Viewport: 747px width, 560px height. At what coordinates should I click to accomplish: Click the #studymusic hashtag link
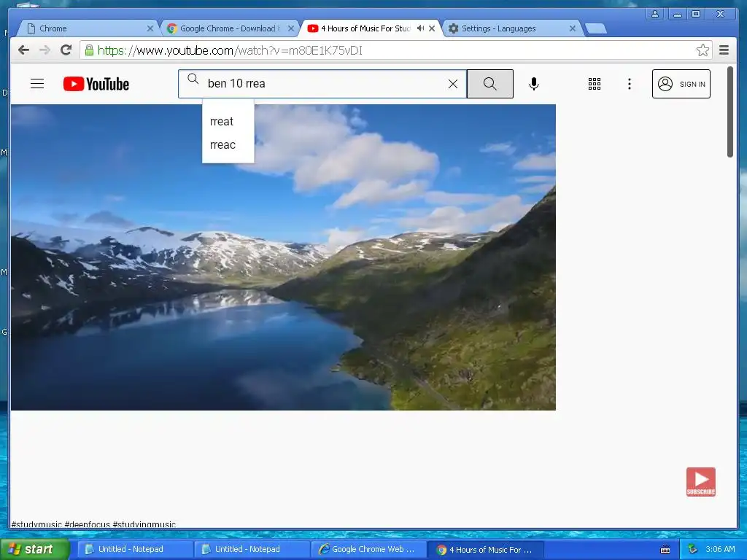(36, 524)
